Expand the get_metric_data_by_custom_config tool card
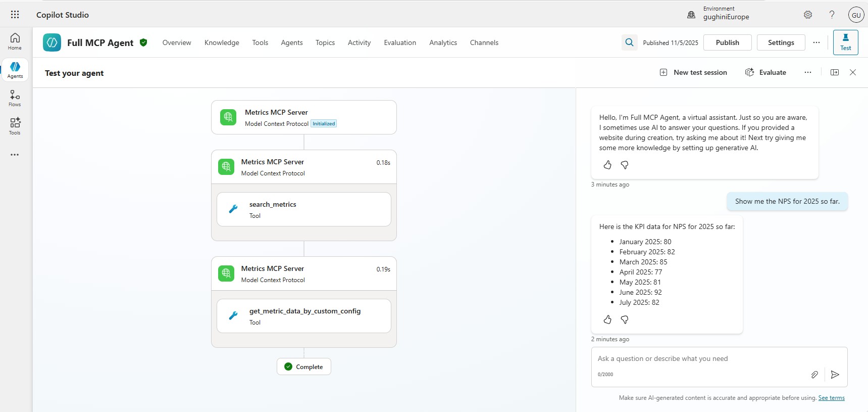This screenshot has width=868, height=412. coord(303,316)
